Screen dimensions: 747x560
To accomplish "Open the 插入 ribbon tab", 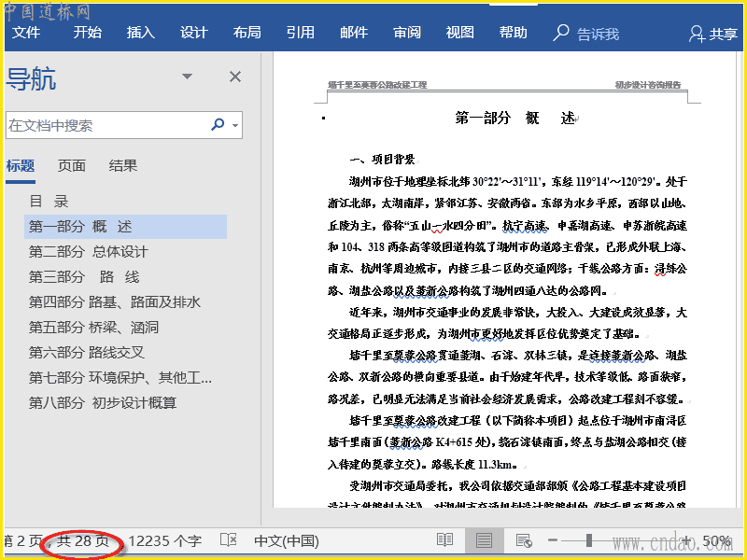I will [x=141, y=33].
